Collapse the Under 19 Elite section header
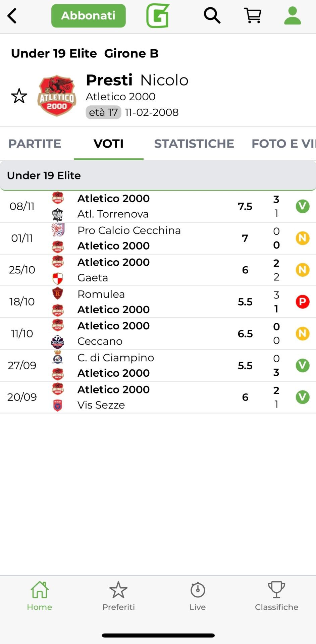The image size is (316, 644). pos(158,175)
